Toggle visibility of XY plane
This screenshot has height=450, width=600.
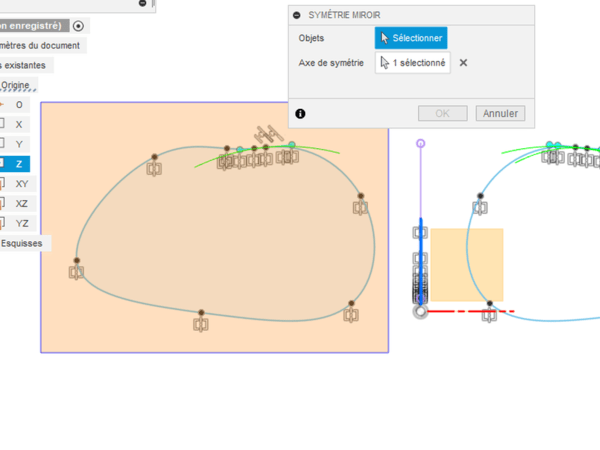coord(3,183)
